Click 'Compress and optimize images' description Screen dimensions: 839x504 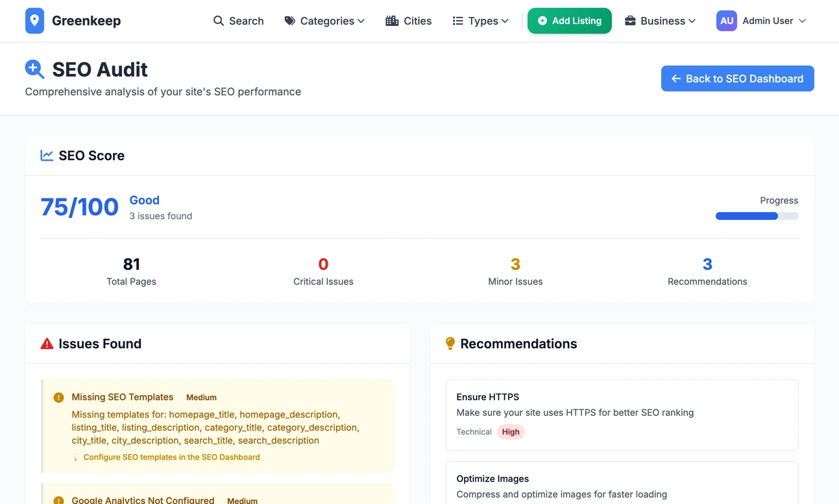562,494
